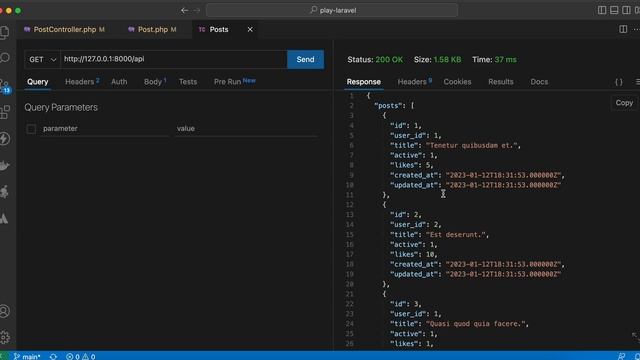Click the "posts" key in response
Image resolution: width=640 pixels, height=360 pixels.
[388, 106]
